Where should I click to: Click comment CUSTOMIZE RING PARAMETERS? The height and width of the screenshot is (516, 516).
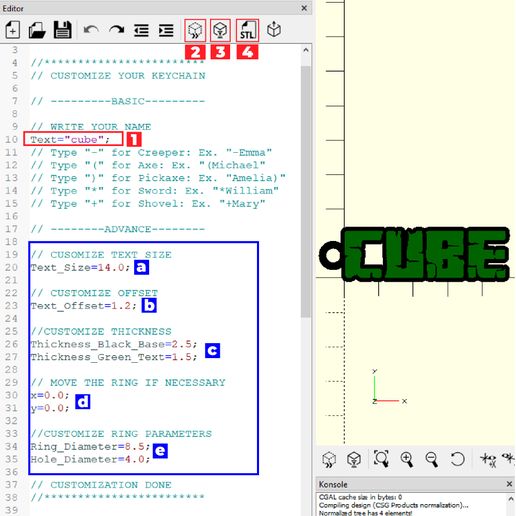point(121,434)
